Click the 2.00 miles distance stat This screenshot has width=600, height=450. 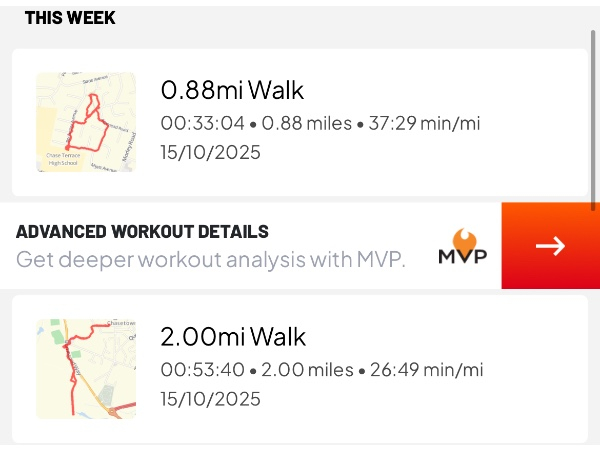(308, 370)
